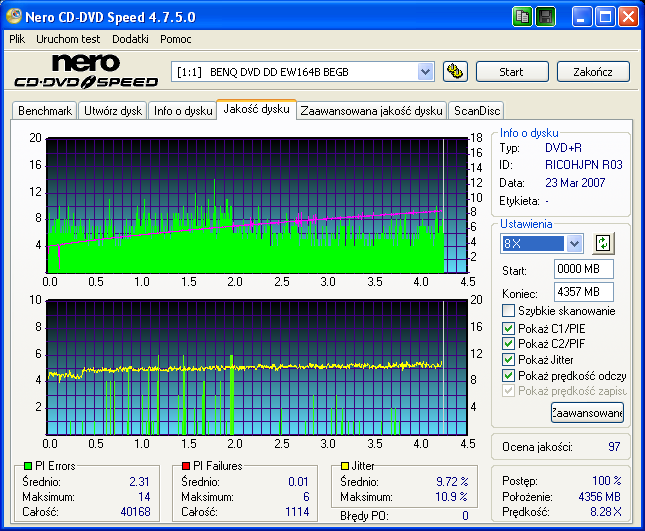645x531 pixels.
Task: Click the PI Failures lower graph
Action: tap(257, 367)
